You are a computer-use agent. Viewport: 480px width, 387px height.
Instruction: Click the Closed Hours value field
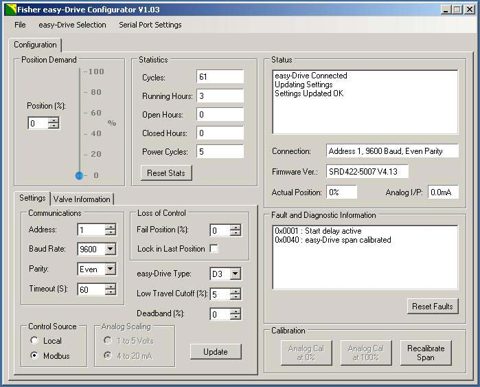click(220, 133)
